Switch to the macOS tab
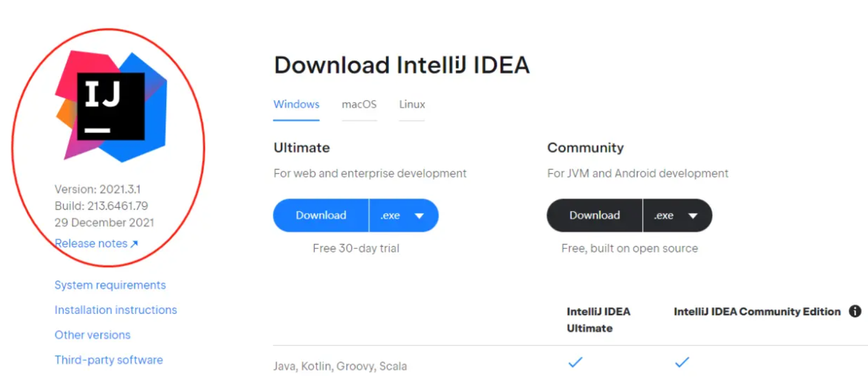Image resolution: width=868 pixels, height=379 pixels. click(359, 105)
